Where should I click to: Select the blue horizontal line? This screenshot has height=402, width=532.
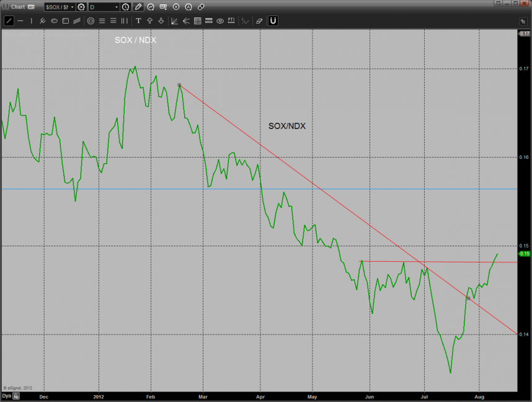coord(260,189)
